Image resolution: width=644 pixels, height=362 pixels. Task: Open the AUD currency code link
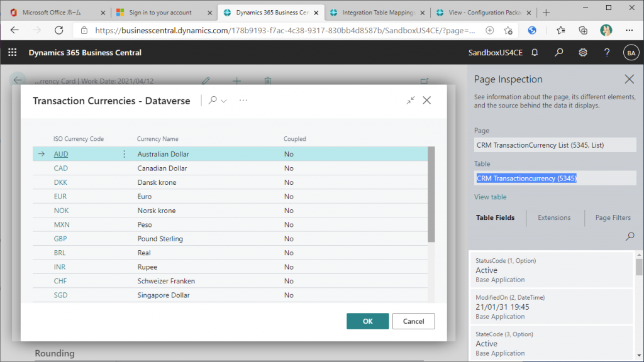[x=61, y=154]
